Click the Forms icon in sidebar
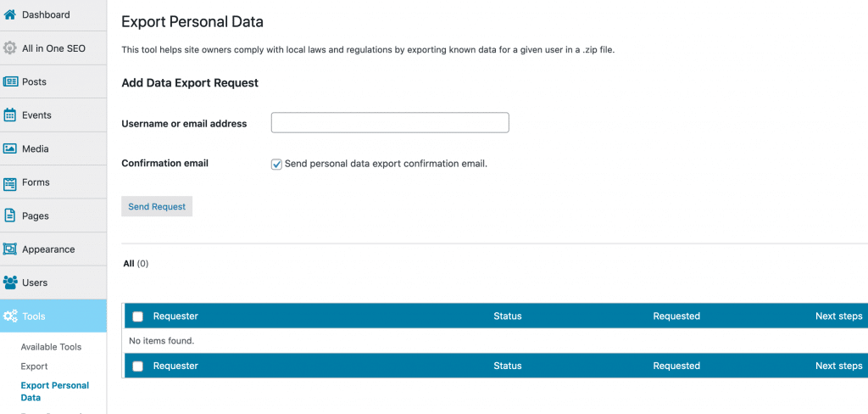Image resolution: width=868 pixels, height=414 pixels. 9,183
